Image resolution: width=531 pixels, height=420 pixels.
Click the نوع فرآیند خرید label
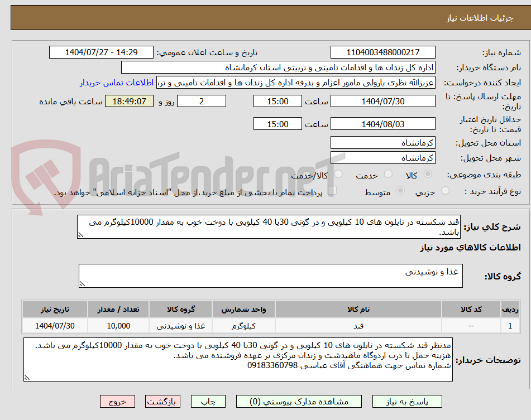coord(492,191)
